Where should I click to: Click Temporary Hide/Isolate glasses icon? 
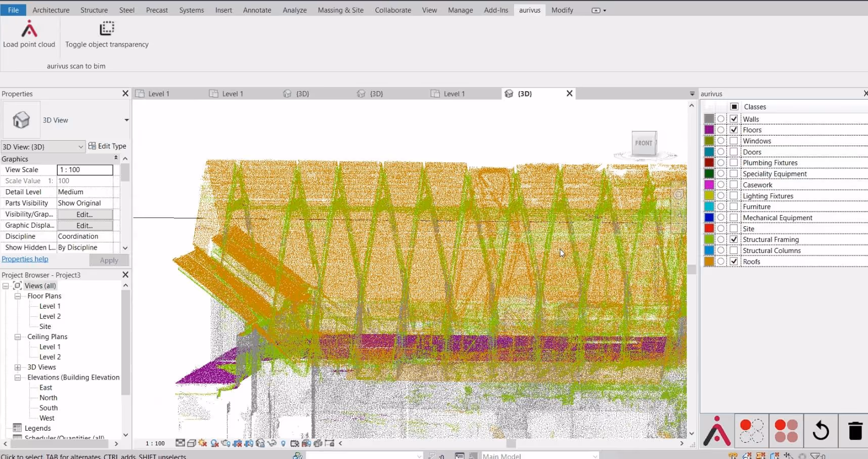(x=272, y=443)
